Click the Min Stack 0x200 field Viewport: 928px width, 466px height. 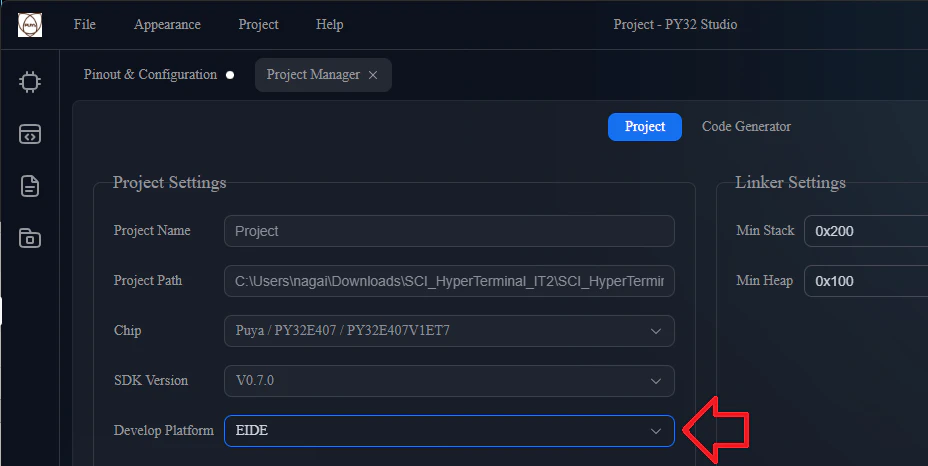tap(866, 231)
